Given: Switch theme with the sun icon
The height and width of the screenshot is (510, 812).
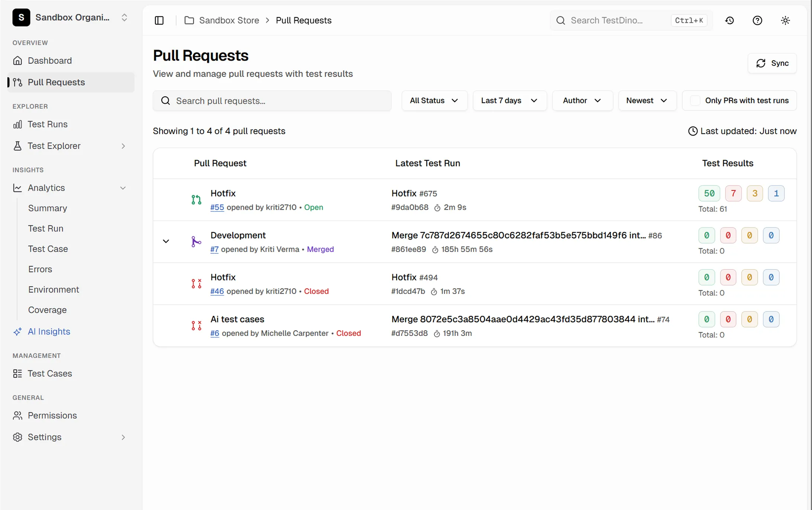Looking at the screenshot, I should click(785, 20).
